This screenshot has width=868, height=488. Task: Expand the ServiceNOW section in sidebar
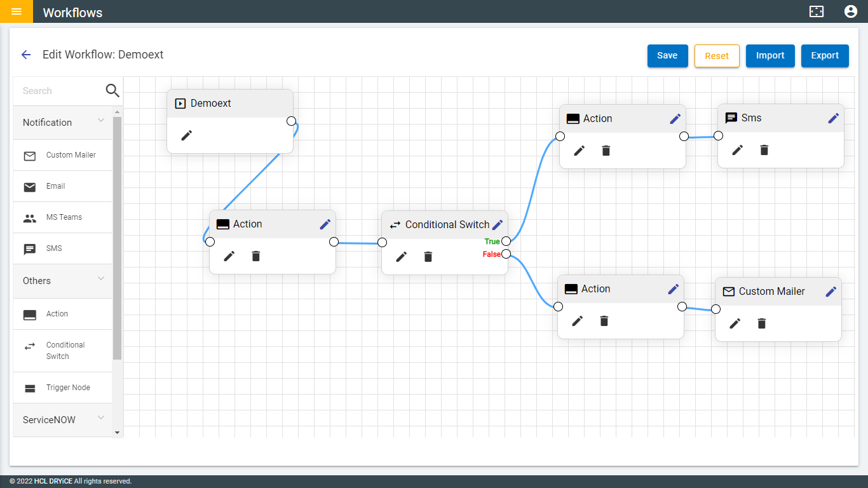pos(62,420)
